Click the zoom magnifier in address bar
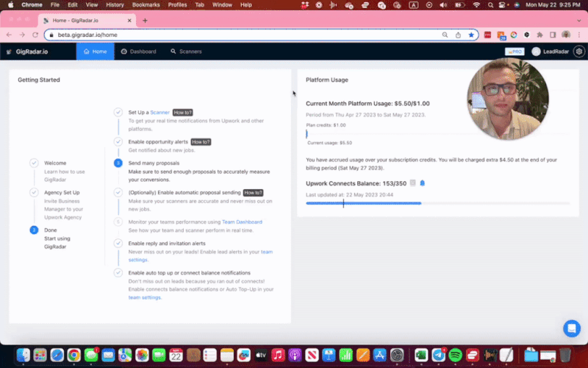The width and height of the screenshot is (588, 368). [445, 35]
